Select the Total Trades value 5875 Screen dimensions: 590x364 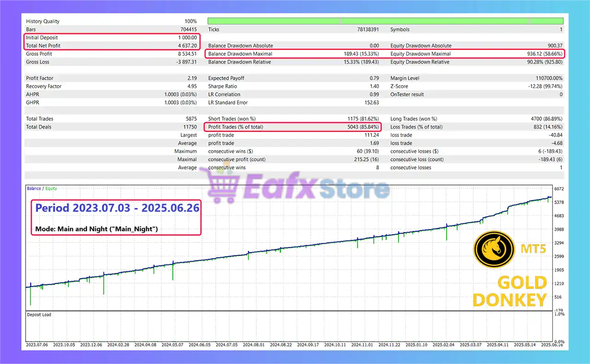click(x=191, y=119)
